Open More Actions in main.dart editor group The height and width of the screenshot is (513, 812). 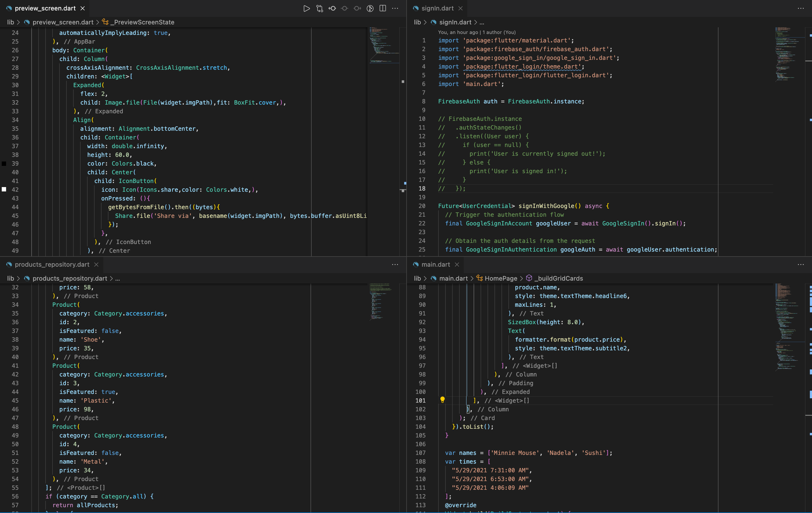(800, 265)
